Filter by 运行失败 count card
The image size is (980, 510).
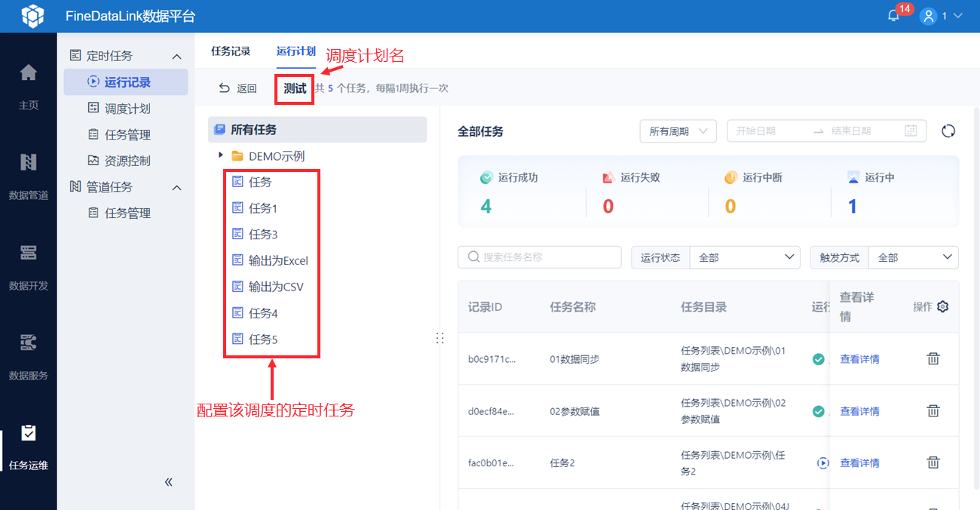click(647, 192)
